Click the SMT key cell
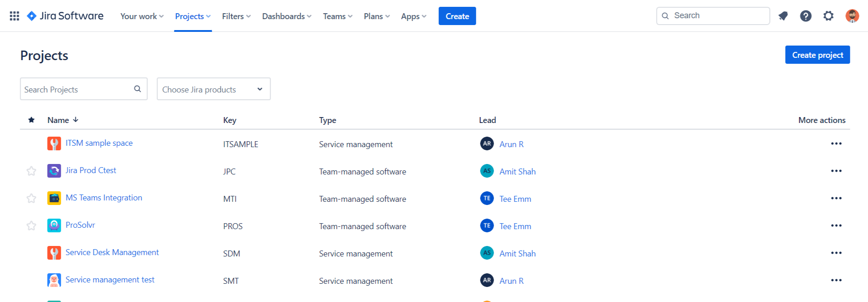Screen dimensions: 868x302 (231, 281)
